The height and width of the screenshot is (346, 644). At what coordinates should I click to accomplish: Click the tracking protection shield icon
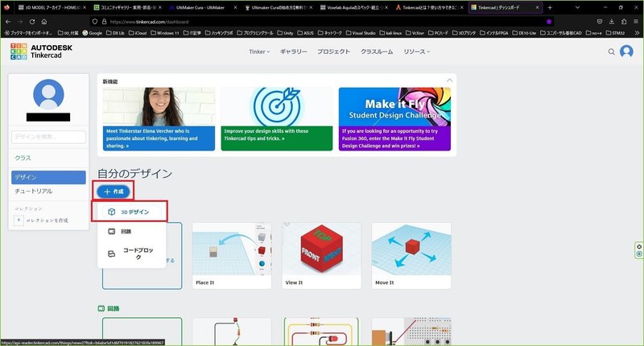click(x=95, y=22)
